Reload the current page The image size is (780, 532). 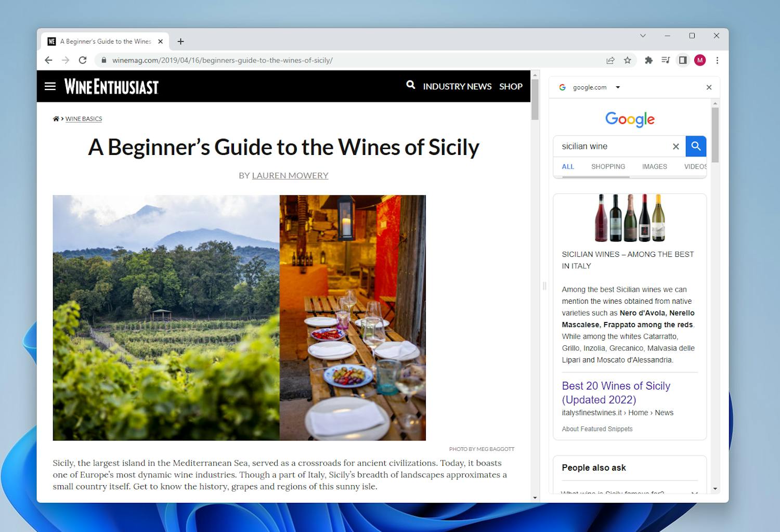(x=83, y=60)
